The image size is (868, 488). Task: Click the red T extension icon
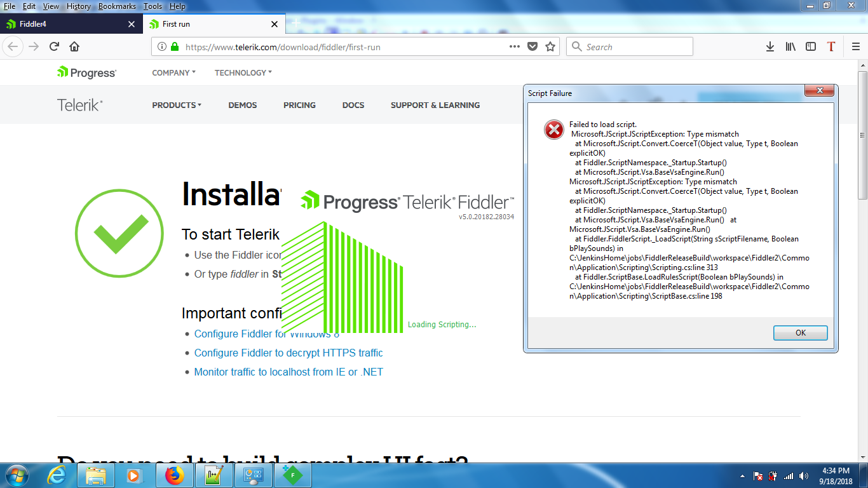tap(831, 46)
